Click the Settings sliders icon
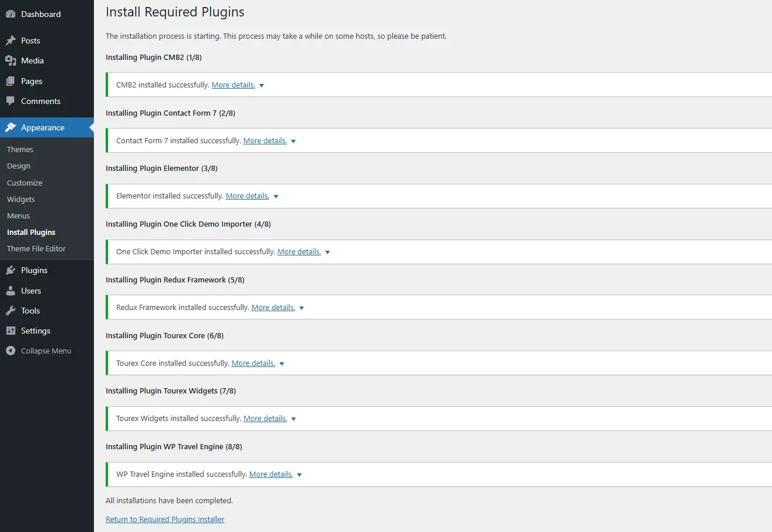 pyautogui.click(x=11, y=331)
